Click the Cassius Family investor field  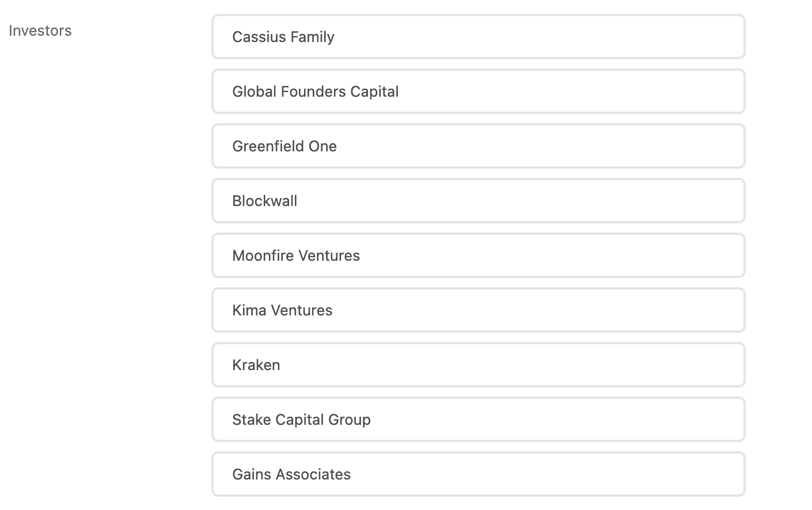pyautogui.click(x=478, y=37)
